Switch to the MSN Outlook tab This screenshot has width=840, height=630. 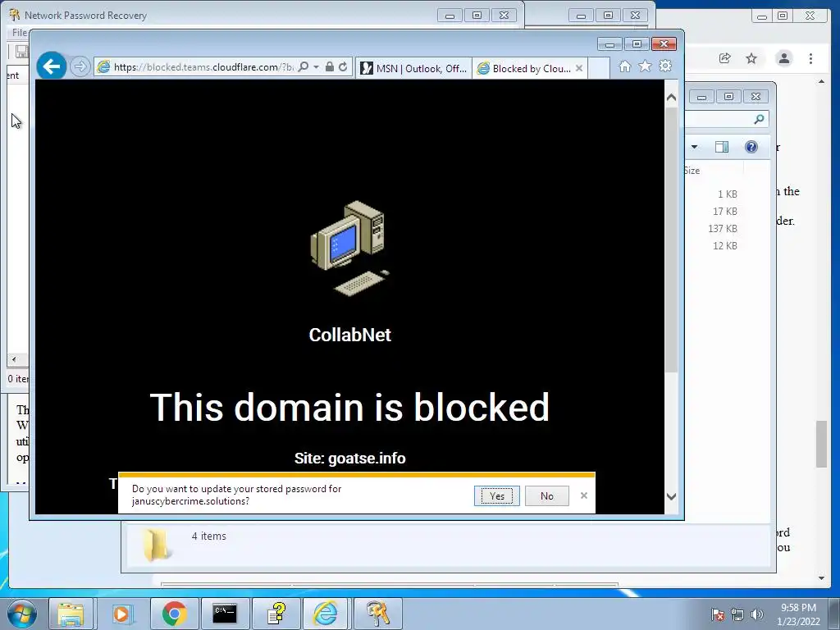pos(413,69)
